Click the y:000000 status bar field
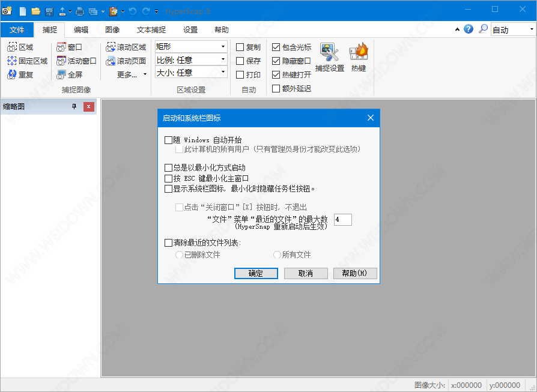537x392 pixels. [x=505, y=385]
